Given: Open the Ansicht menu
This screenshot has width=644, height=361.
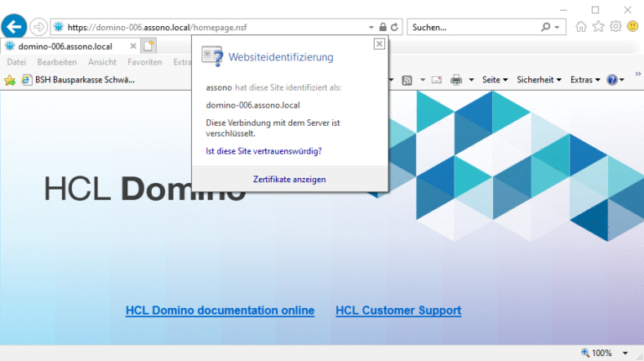Looking at the screenshot, I should [x=102, y=62].
